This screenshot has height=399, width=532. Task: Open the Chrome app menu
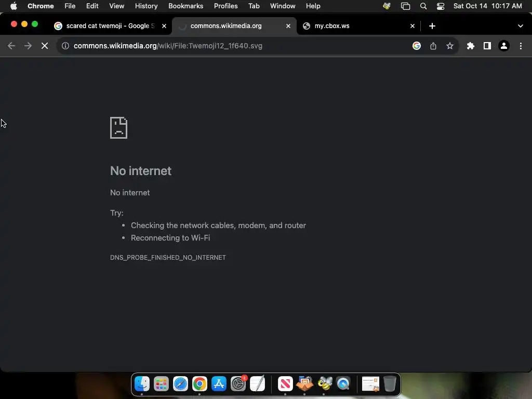(41, 6)
